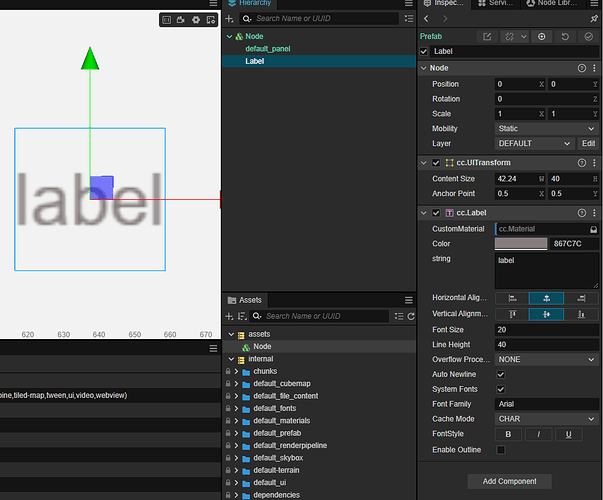
Task: Click the Layer Edit button
Action: pyautogui.click(x=588, y=144)
